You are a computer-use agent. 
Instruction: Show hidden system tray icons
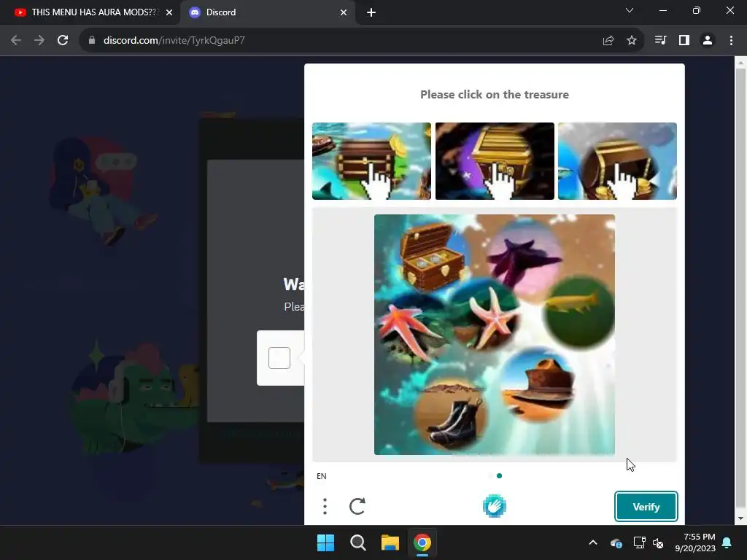tap(593, 542)
